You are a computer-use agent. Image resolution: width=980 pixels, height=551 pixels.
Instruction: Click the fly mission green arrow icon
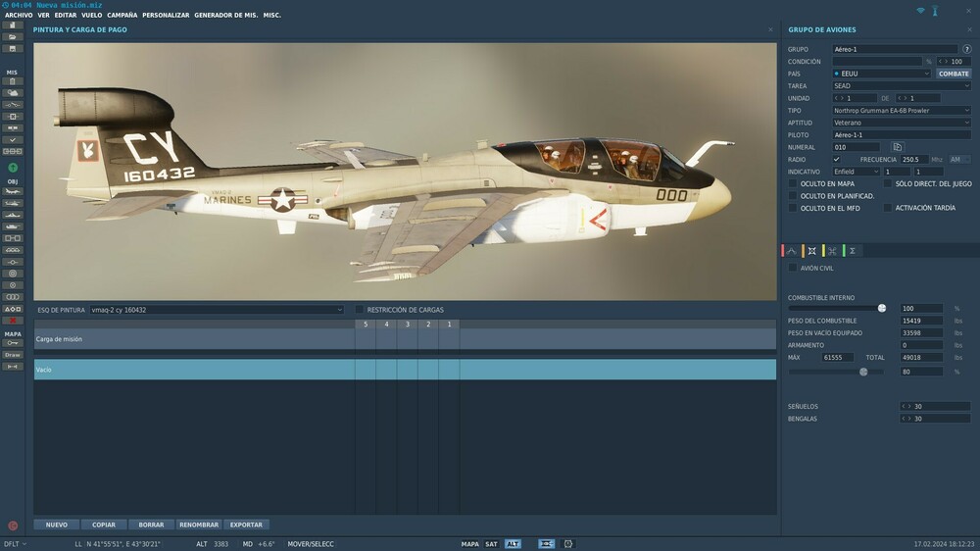(13, 168)
